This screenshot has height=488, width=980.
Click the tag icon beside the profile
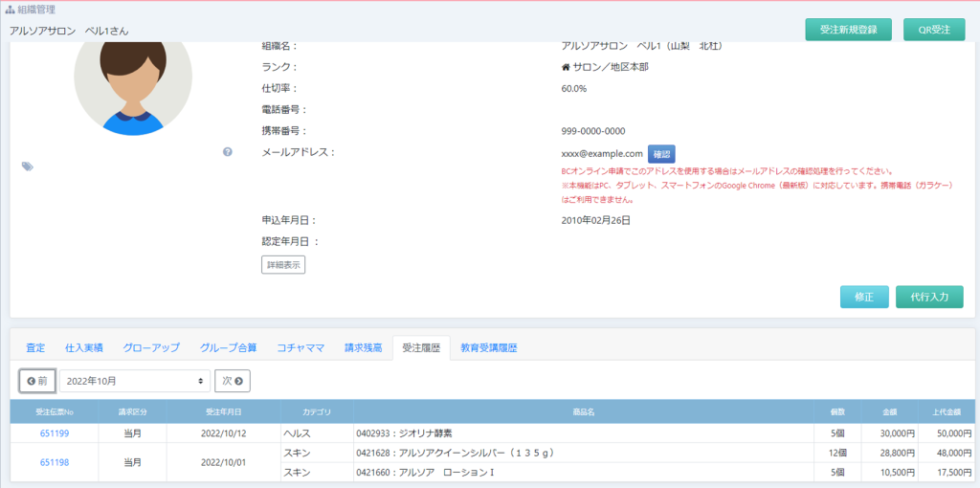click(x=28, y=166)
